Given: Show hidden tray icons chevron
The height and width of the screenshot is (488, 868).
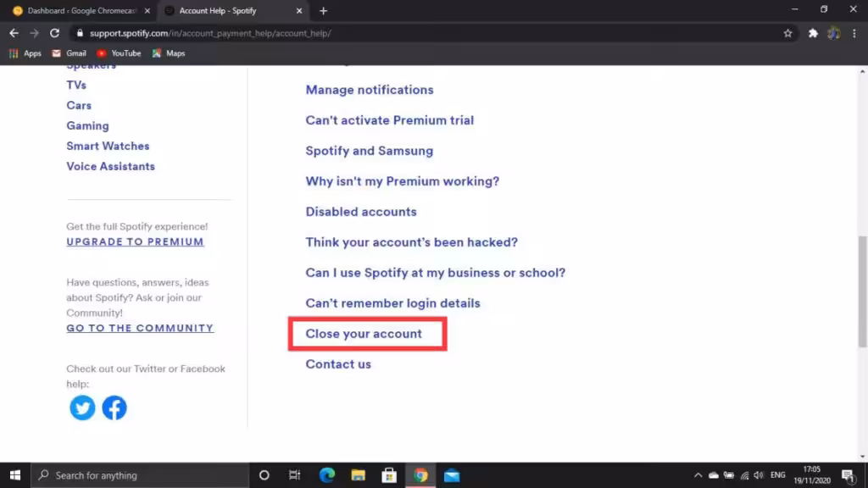Looking at the screenshot, I should coord(698,475).
